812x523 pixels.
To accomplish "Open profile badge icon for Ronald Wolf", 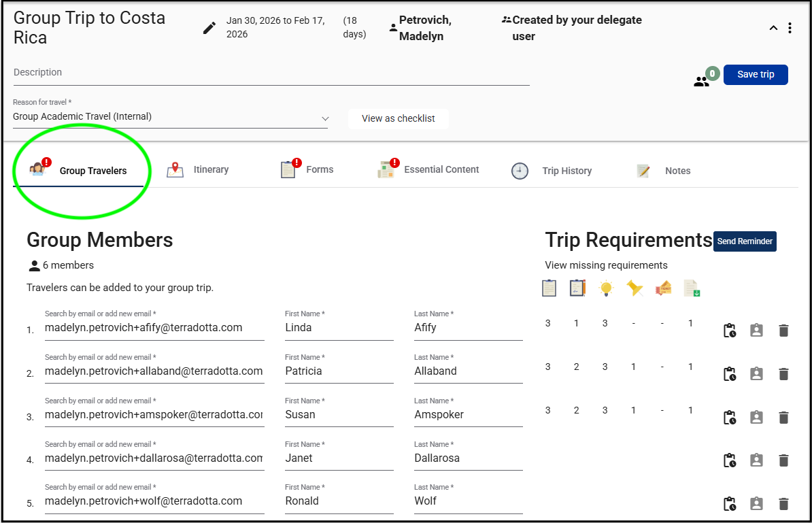I will (x=757, y=504).
